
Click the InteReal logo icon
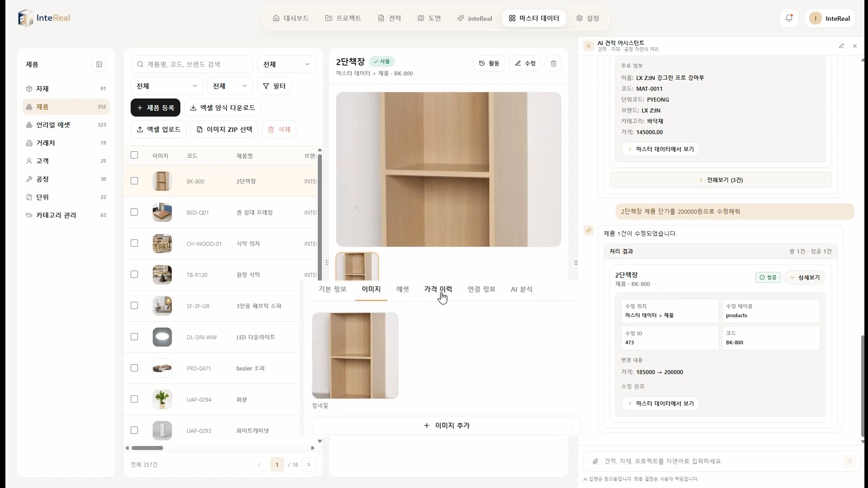[26, 18]
